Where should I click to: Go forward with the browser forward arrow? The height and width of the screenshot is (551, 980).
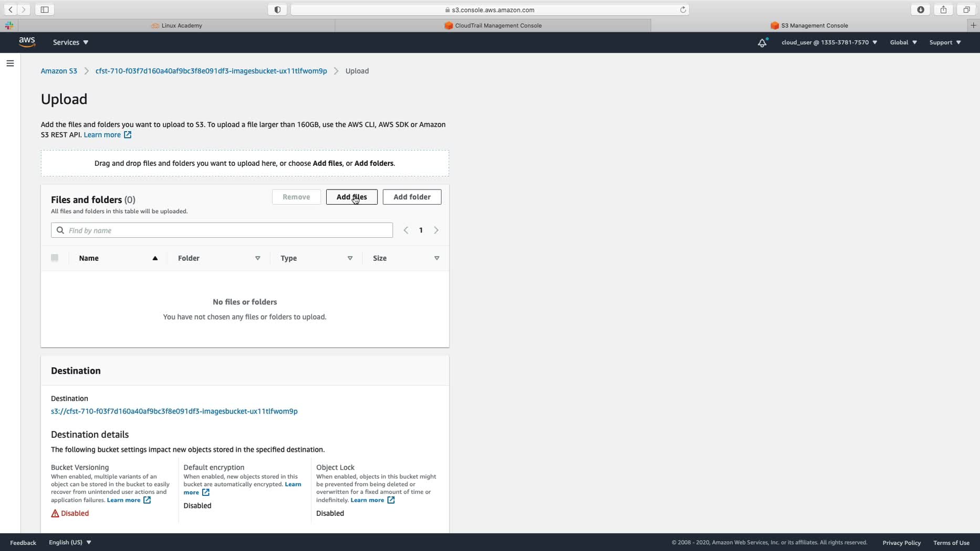point(24,9)
